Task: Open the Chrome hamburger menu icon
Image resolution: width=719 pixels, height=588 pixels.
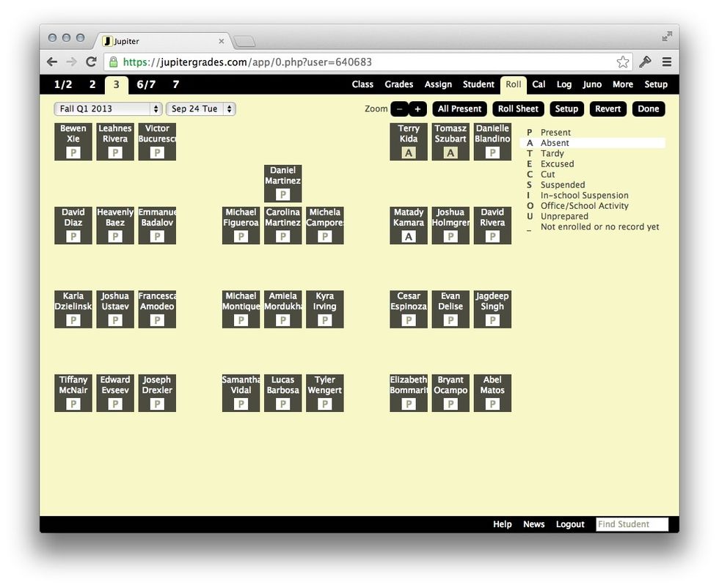Action: (x=666, y=62)
